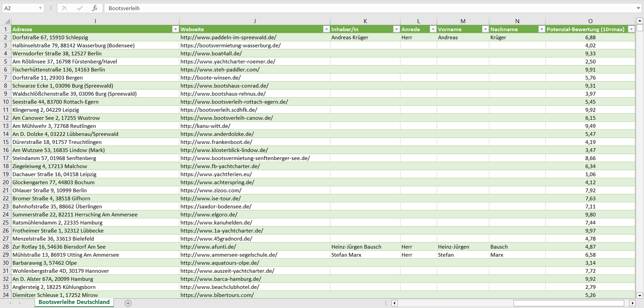Open Potenzial-Bewertung filter dropdown
Image resolution: width=644 pixels, height=308 pixels.
point(631,29)
